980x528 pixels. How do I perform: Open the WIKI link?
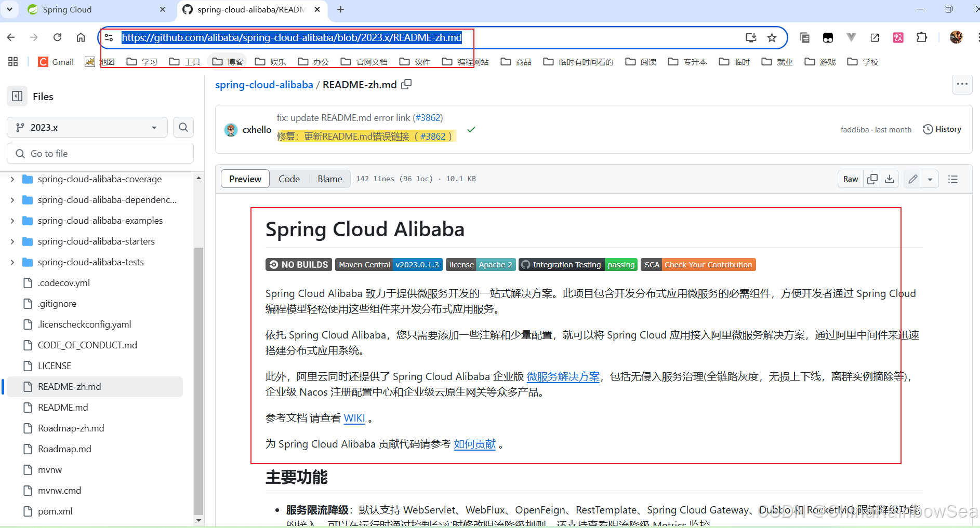354,418
